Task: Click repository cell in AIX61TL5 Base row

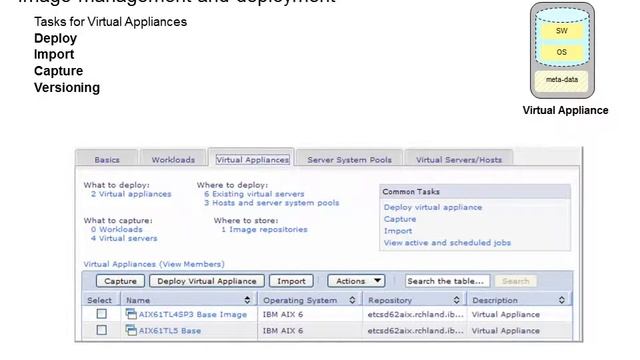Action: [x=415, y=331]
